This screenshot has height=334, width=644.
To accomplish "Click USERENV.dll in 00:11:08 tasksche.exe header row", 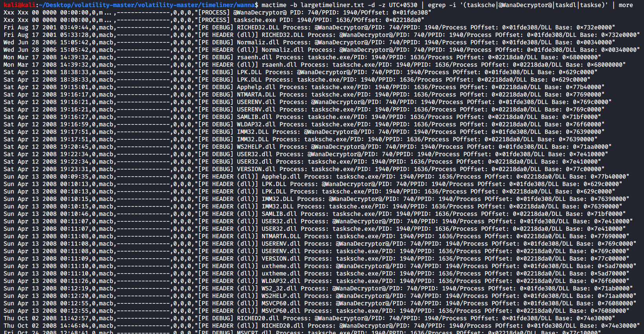I will coord(281,251).
